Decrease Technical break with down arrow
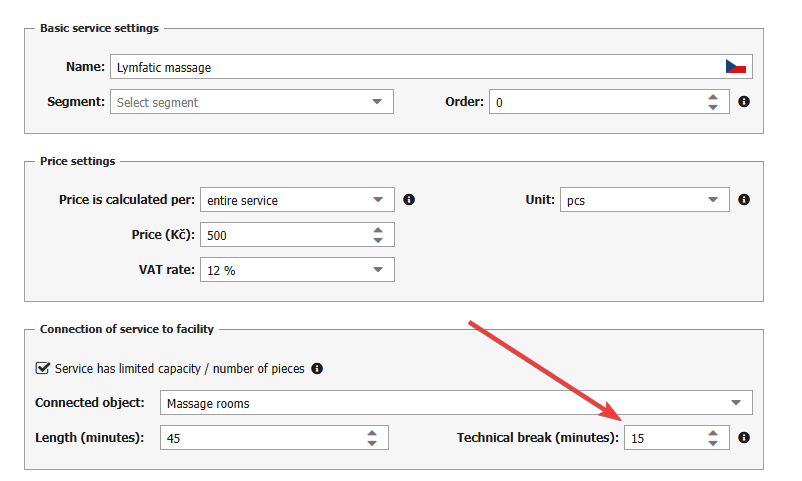 [x=712, y=443]
